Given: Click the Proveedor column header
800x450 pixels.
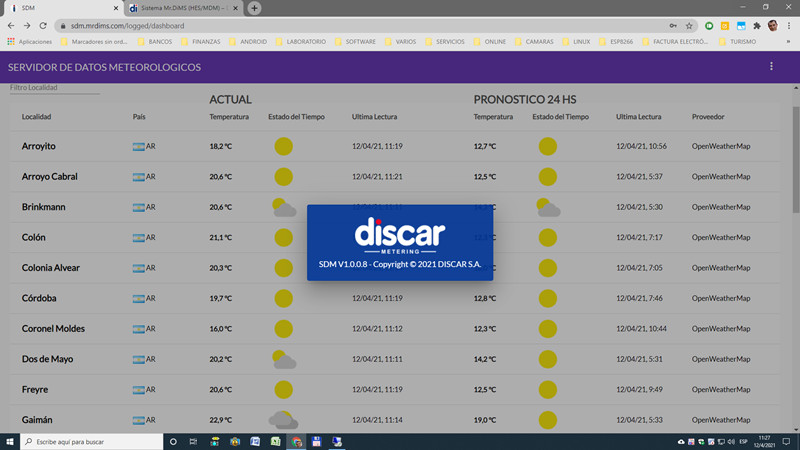Looking at the screenshot, I should [x=708, y=117].
